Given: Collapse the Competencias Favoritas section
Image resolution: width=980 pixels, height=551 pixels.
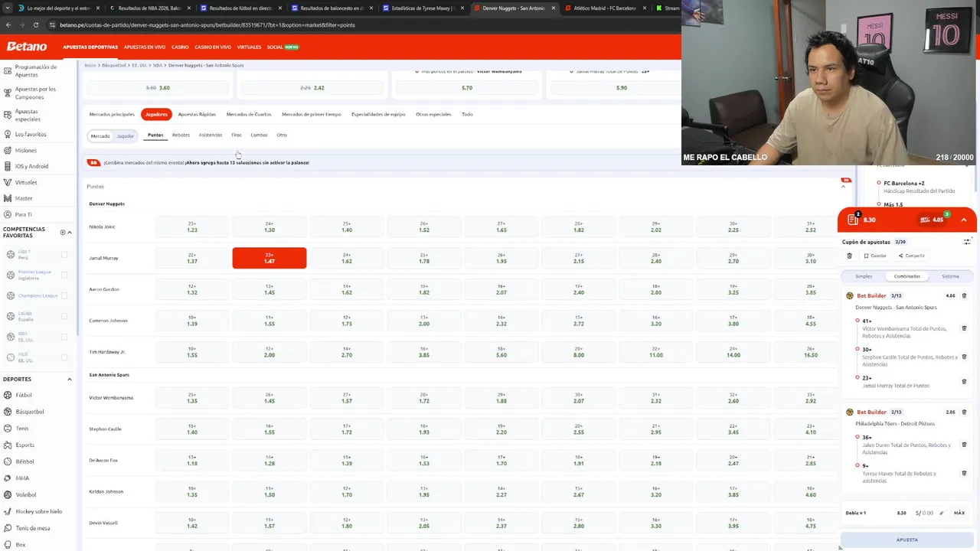Looking at the screenshot, I should (70, 232).
